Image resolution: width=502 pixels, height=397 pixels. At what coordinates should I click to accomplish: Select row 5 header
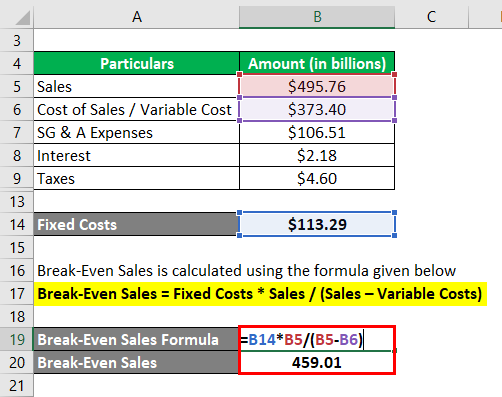[x=17, y=86]
